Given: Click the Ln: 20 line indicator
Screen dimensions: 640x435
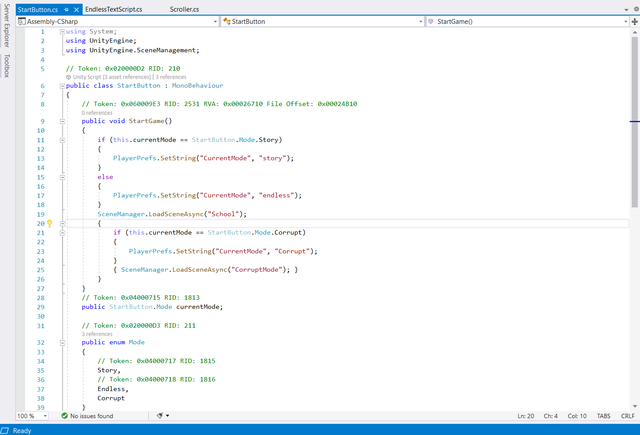Looking at the screenshot, I should coord(525,416).
